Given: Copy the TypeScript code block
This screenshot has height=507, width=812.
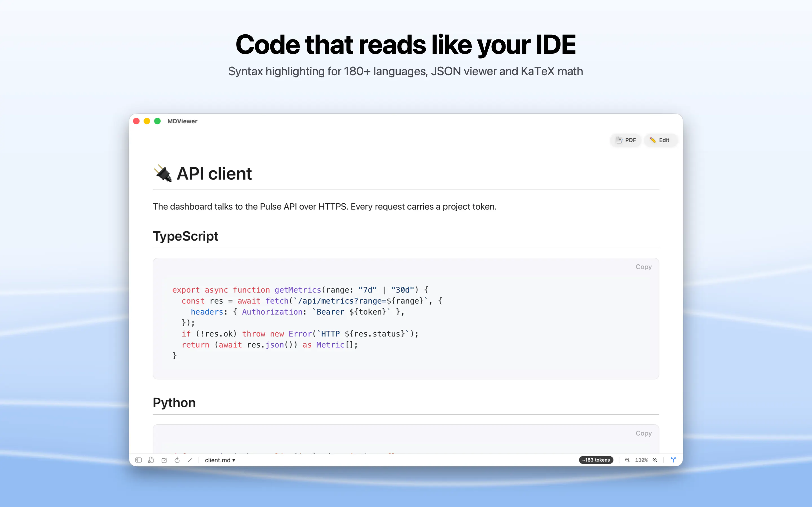Looking at the screenshot, I should pos(643,267).
